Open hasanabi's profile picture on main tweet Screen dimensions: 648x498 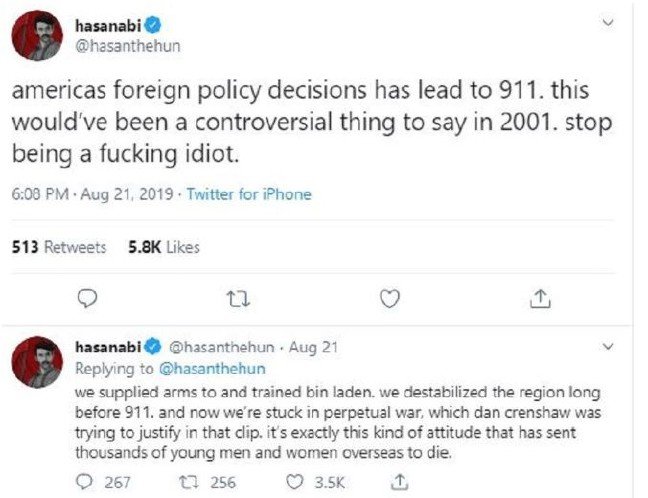click(x=38, y=36)
